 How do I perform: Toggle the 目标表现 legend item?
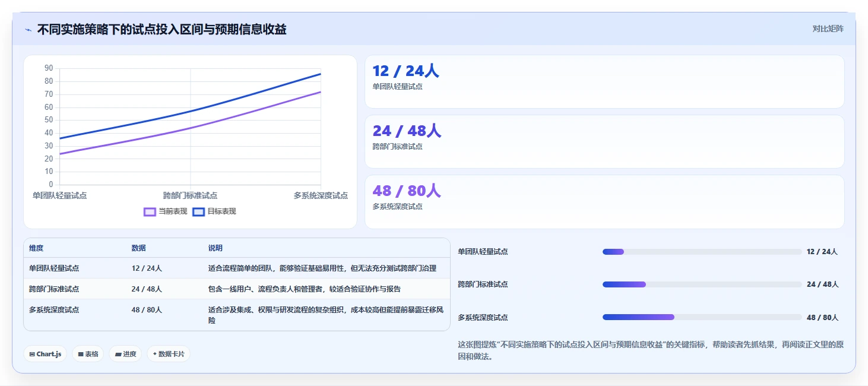[x=214, y=211]
